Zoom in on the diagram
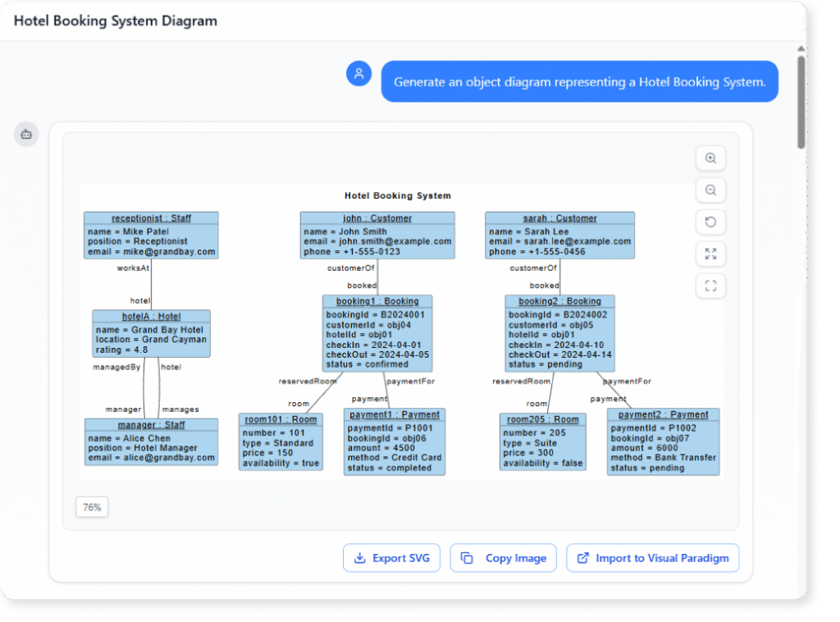 710,158
